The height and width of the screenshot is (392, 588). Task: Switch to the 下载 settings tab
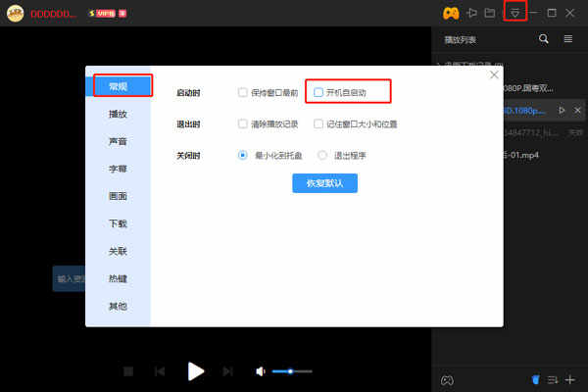coord(119,224)
